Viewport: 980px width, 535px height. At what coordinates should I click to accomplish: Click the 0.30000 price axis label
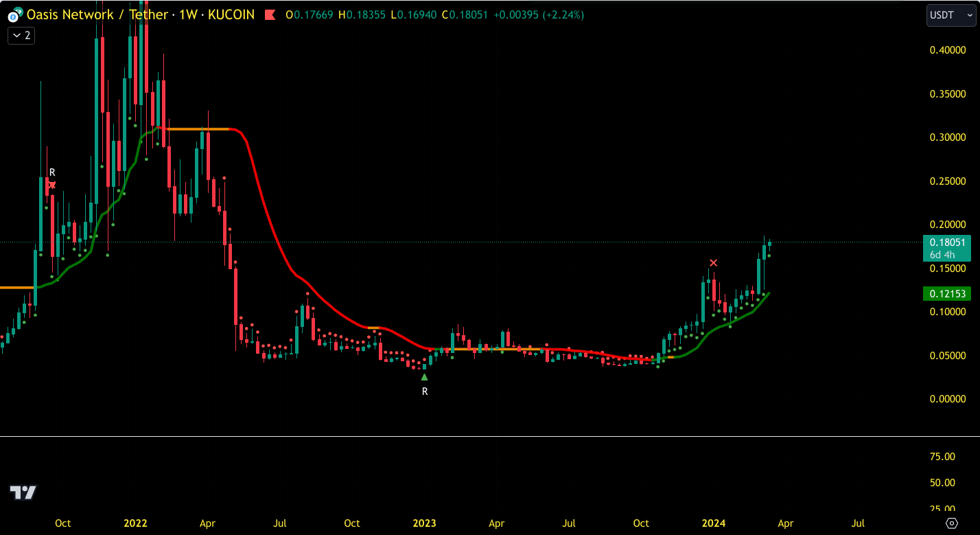[x=948, y=137]
